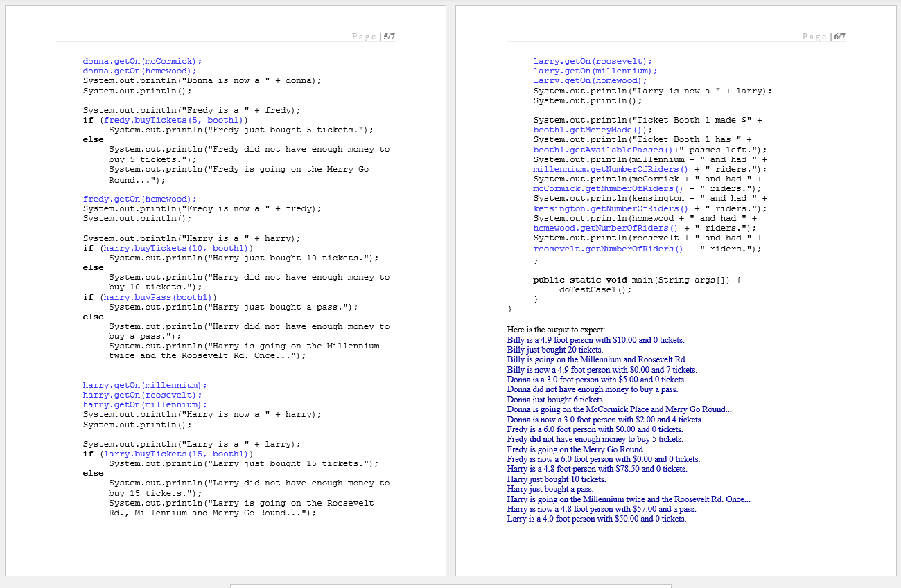The image size is (901, 588).
Task: Click the Page 5/7 header label
Action: 374,37
